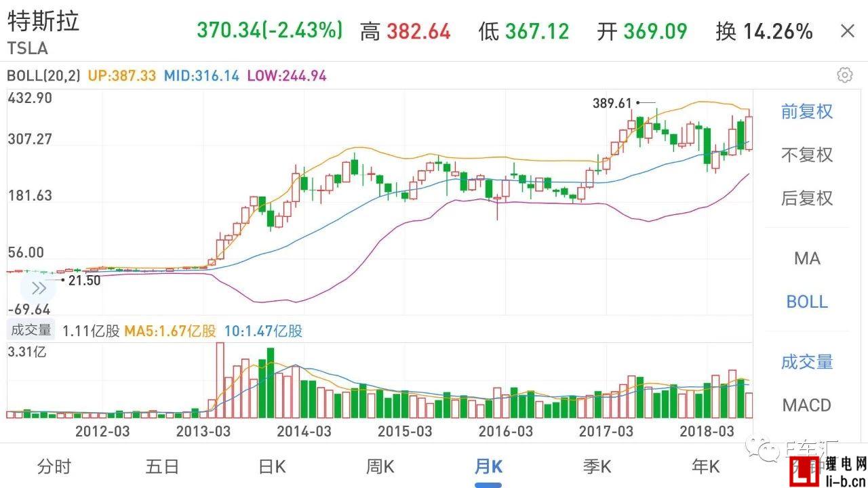Click the 2016-03 date label
Screen dimensions: 868x488
click(505, 431)
